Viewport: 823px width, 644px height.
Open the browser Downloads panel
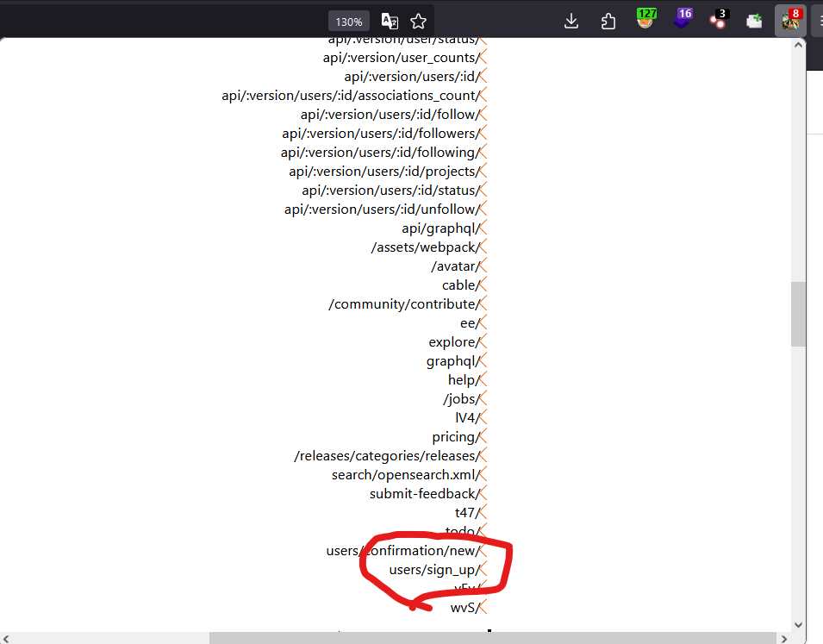(x=570, y=20)
